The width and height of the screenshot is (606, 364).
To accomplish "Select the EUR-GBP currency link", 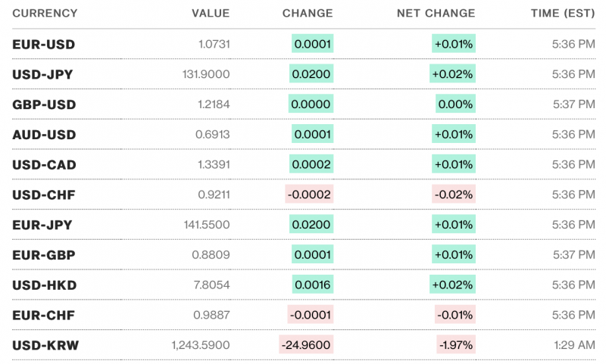I will click(43, 255).
